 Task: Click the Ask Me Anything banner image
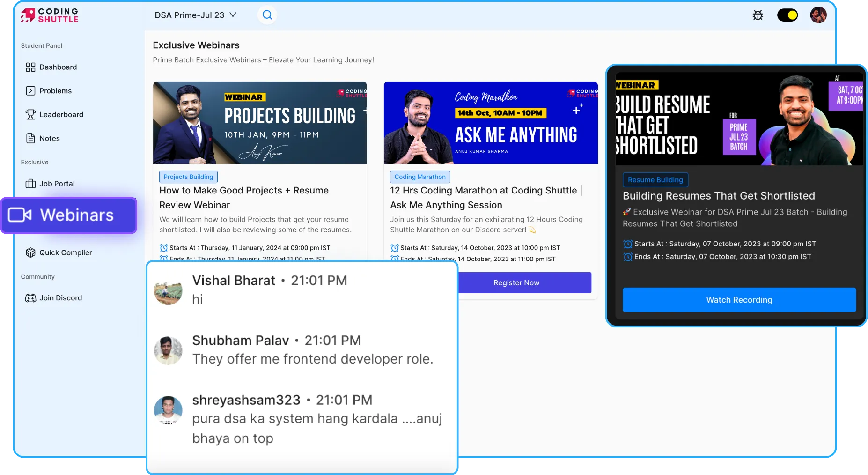pos(490,123)
